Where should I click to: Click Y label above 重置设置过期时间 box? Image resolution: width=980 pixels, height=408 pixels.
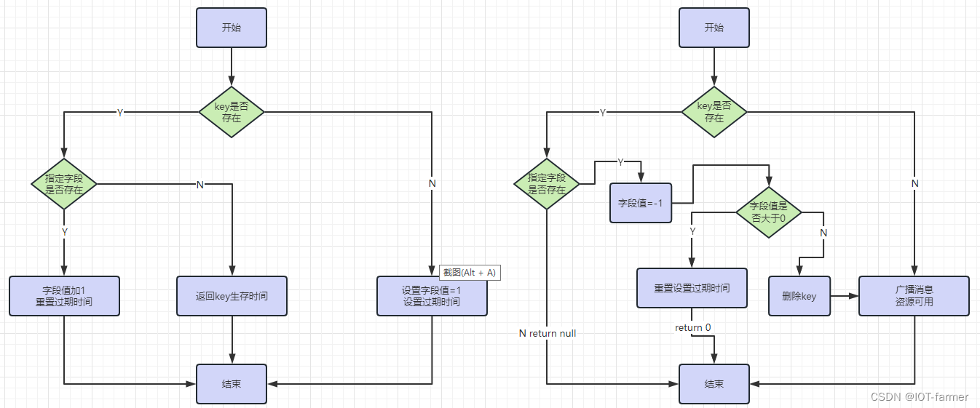pyautogui.click(x=692, y=231)
